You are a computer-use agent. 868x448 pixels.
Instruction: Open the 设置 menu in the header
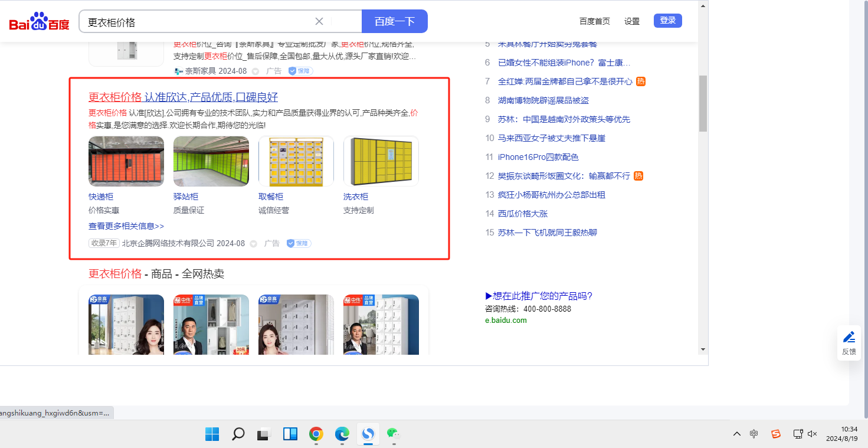pos(632,21)
